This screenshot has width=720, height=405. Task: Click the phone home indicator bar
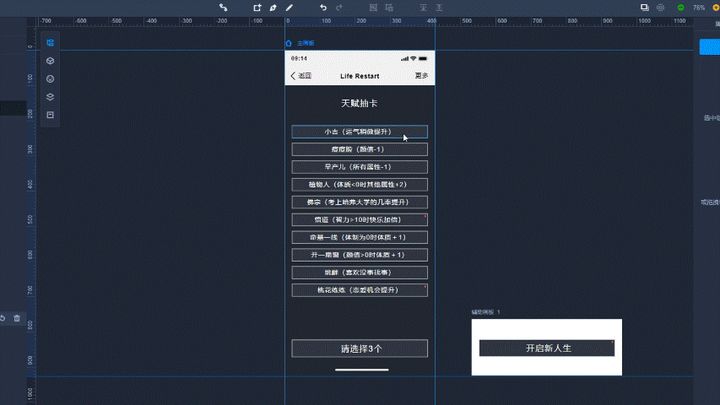[x=362, y=370]
